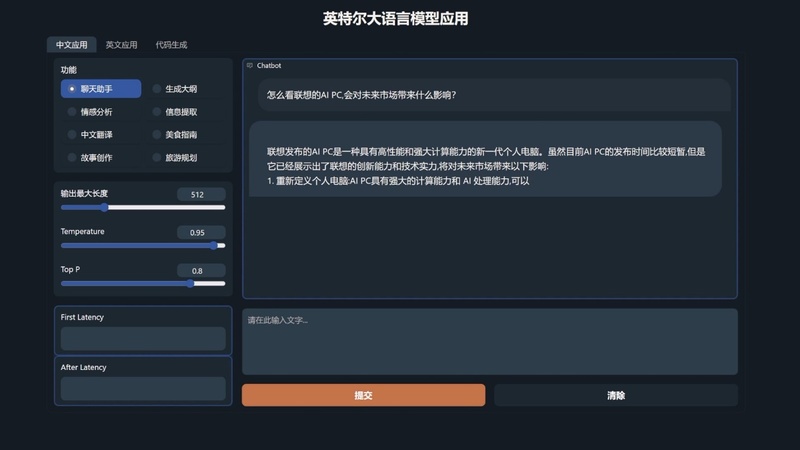
Task: Open the 代码生成 tab
Action: (x=171, y=45)
